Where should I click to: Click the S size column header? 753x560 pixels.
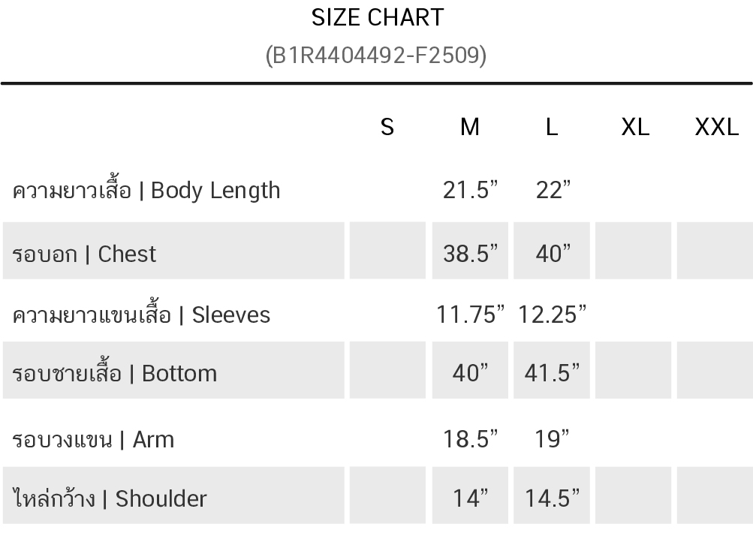click(x=387, y=128)
